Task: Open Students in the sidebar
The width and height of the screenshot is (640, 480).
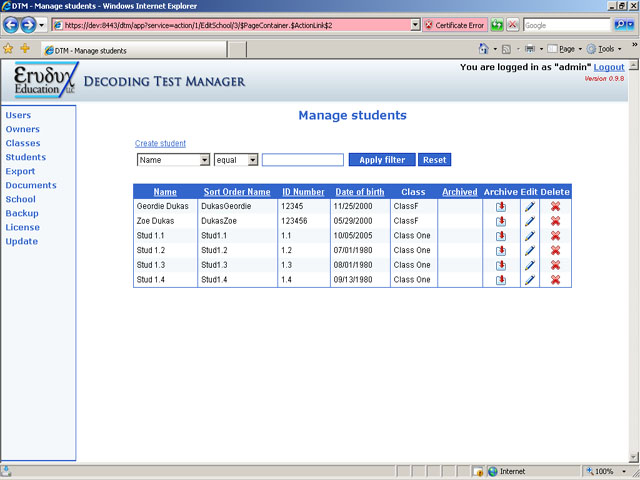Action: pyautogui.click(x=26, y=157)
